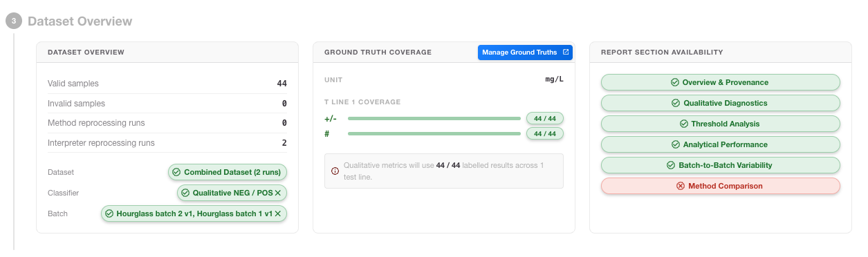This screenshot has width=868, height=257.
Task: Click the Qualitative metrics info message
Action: click(x=444, y=171)
